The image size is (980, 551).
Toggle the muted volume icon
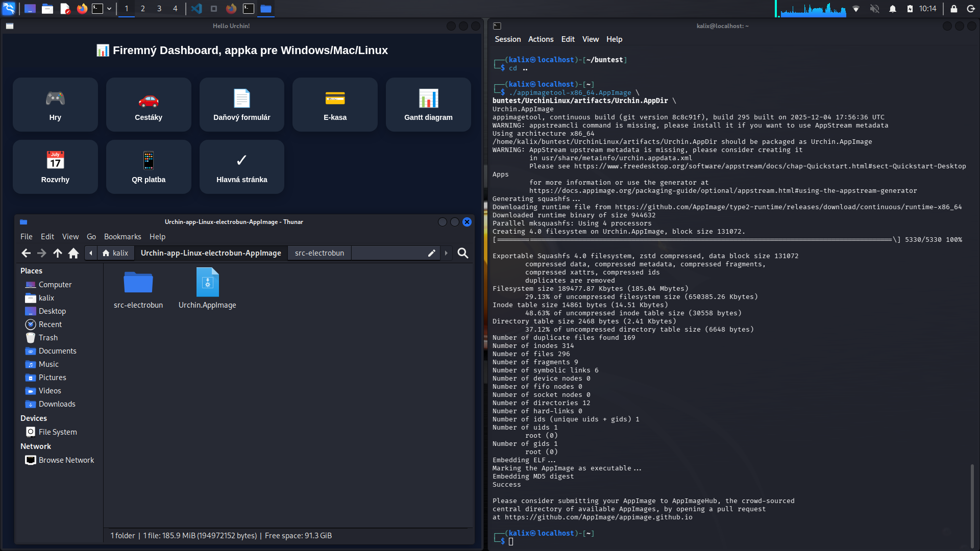(874, 9)
